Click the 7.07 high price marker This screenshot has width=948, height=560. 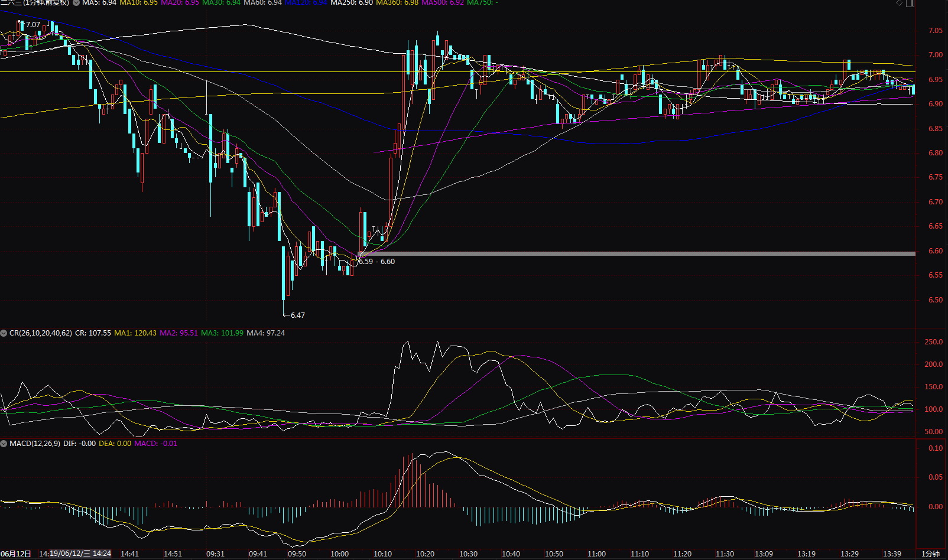coord(33,25)
